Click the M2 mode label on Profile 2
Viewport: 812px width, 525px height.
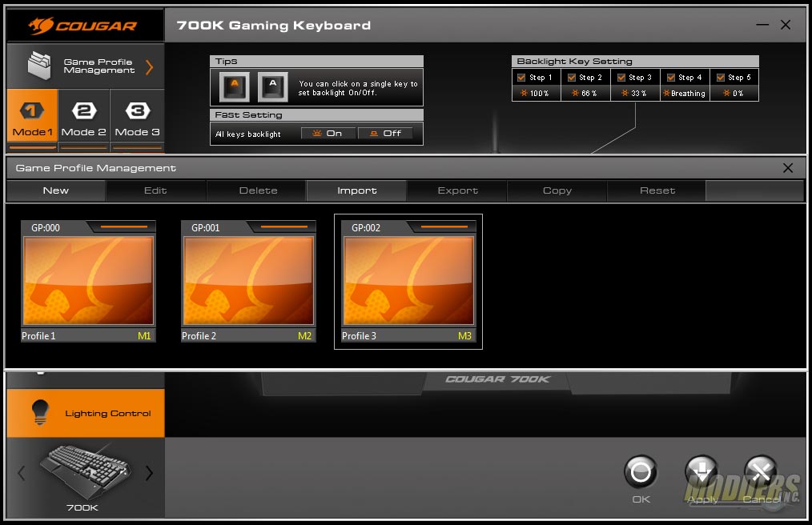[x=304, y=336]
